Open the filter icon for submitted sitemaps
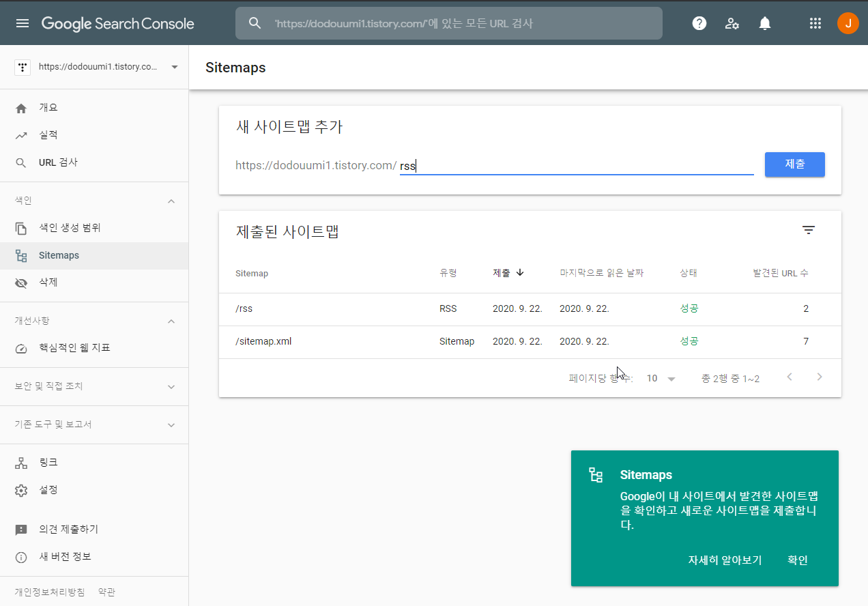The height and width of the screenshot is (606, 868). click(x=809, y=231)
